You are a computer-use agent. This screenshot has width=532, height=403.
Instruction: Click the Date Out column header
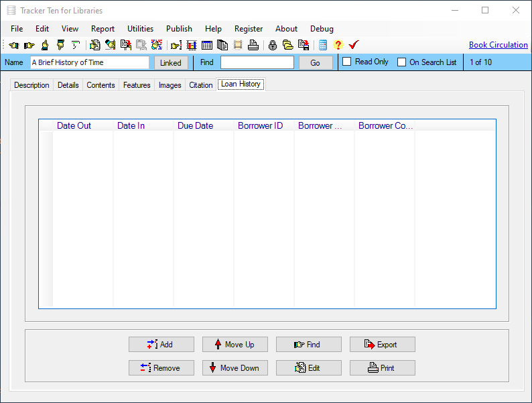[83, 125]
